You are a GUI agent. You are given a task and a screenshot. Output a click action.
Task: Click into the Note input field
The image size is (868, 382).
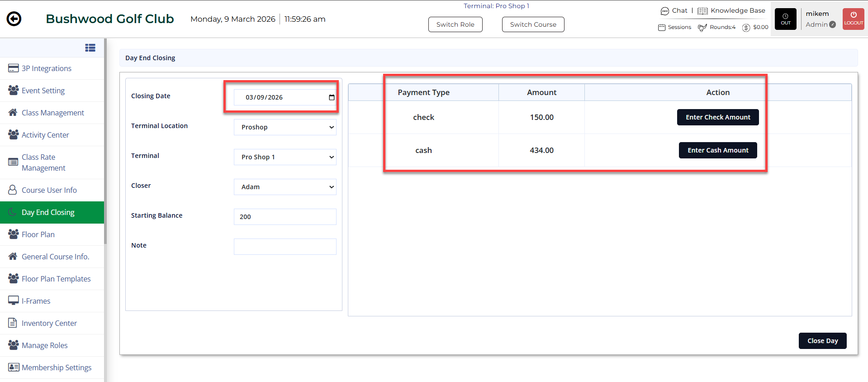coord(285,247)
